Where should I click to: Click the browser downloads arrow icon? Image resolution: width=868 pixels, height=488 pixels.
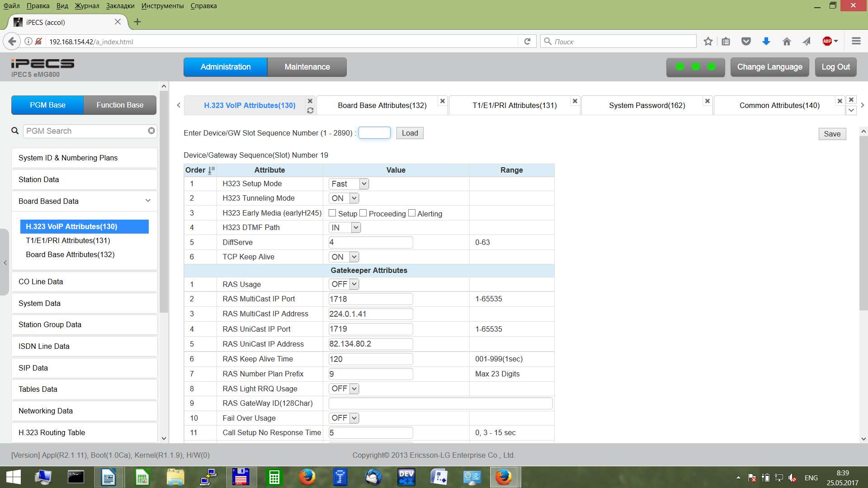(766, 42)
